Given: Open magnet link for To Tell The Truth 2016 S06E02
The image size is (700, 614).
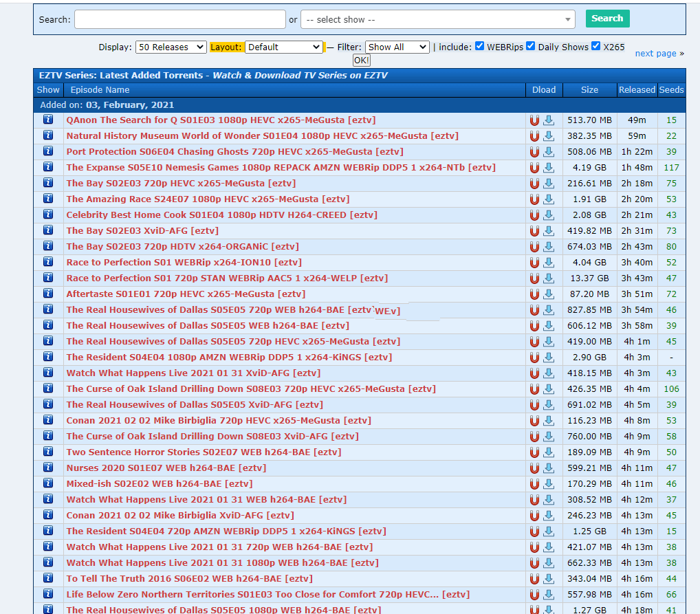Looking at the screenshot, I should 534,579.
